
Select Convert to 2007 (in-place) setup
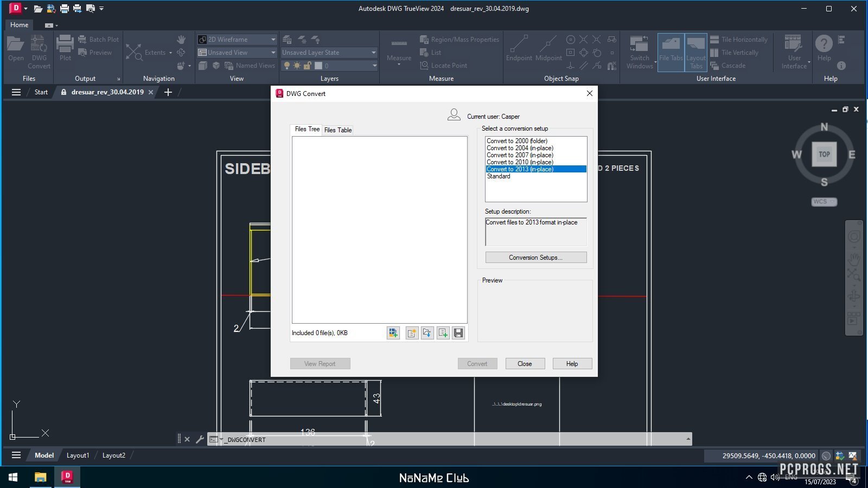(x=520, y=155)
